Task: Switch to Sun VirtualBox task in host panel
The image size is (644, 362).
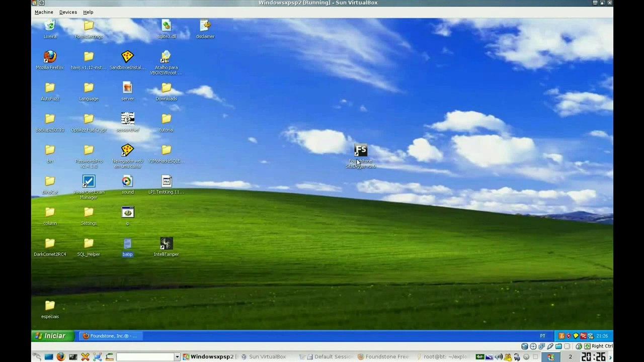Action: [264, 357]
